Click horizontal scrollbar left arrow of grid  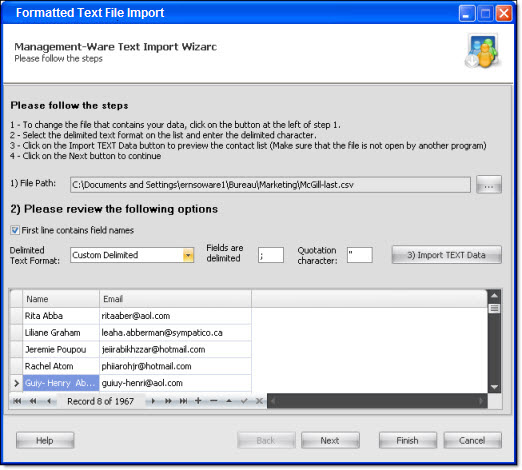tap(273, 401)
